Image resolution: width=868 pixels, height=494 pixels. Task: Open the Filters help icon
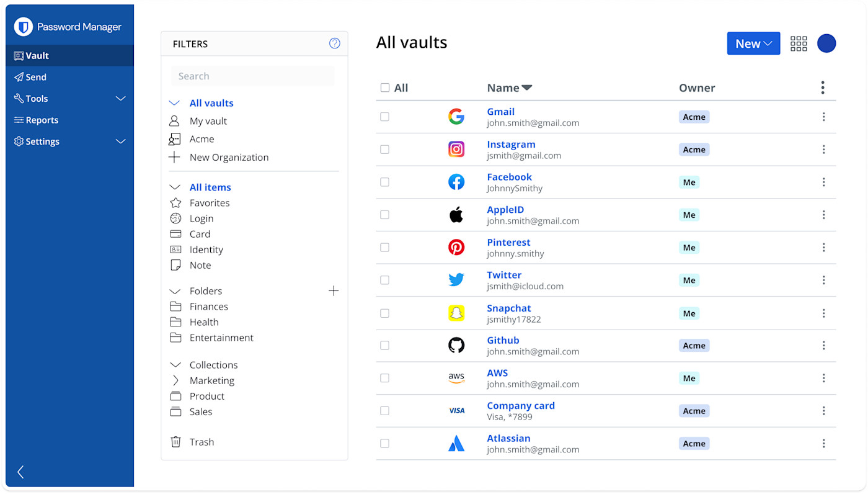point(334,43)
